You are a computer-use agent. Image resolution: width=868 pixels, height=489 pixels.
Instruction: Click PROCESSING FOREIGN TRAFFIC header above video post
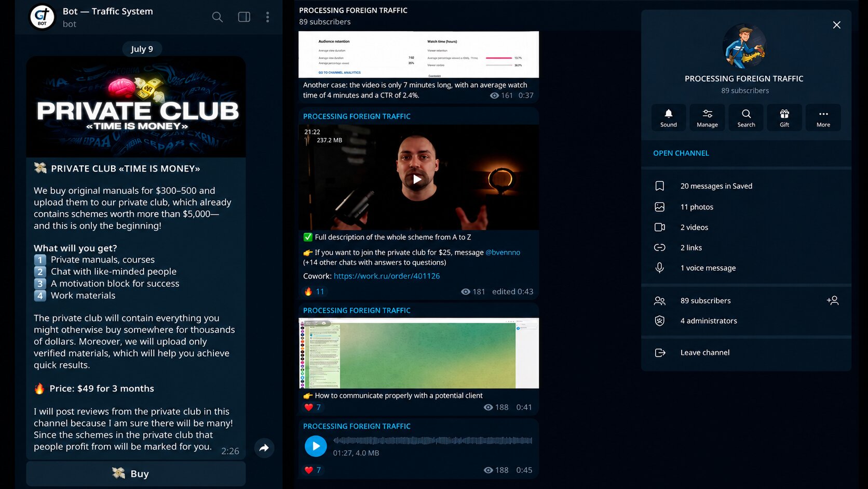click(357, 116)
